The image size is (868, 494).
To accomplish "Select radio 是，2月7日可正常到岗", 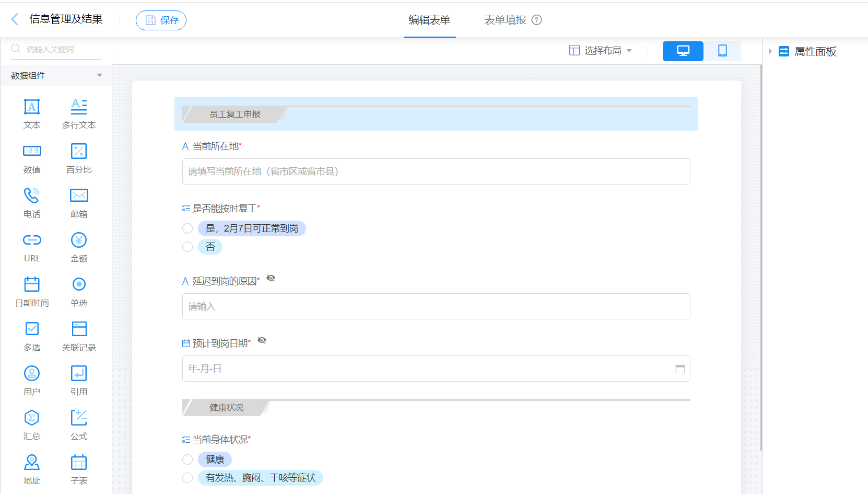I will (x=187, y=228).
